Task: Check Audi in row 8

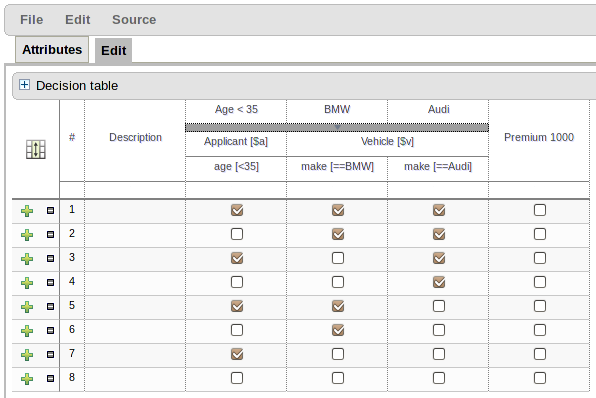Action: coord(439,377)
